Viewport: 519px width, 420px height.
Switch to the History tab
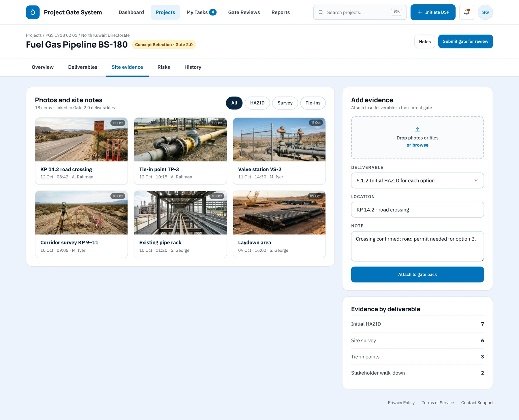[193, 67]
